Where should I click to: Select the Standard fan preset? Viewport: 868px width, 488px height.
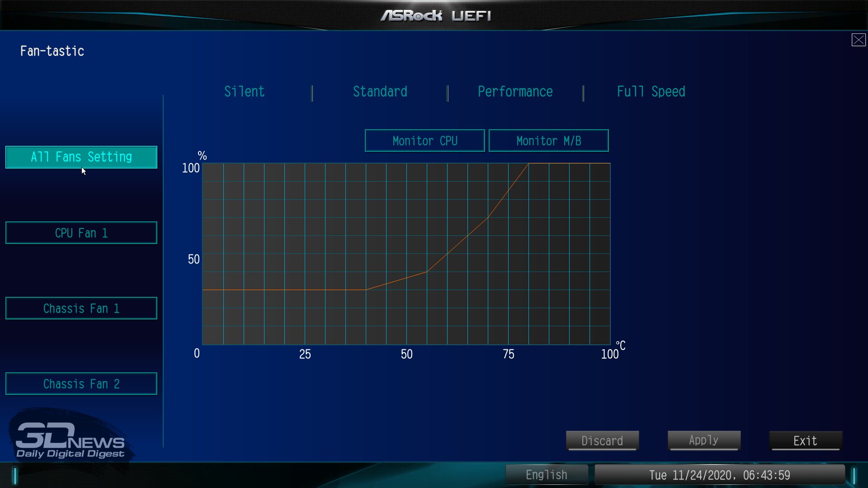click(x=380, y=92)
